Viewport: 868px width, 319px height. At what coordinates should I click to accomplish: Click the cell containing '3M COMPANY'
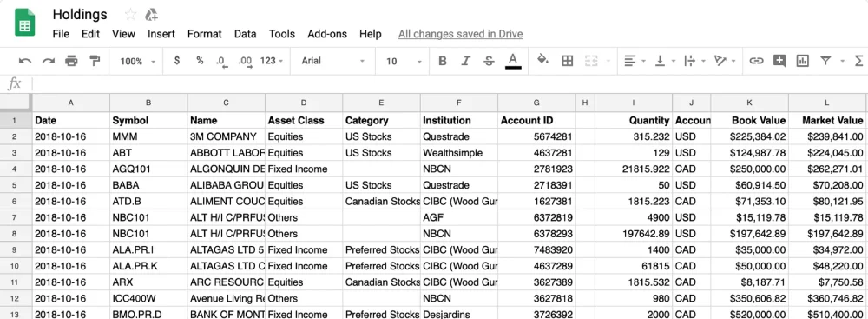click(227, 136)
